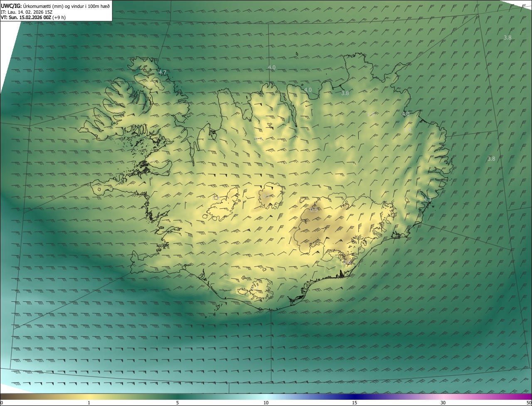Click the '10' tick label on the color scale

(x=266, y=403)
